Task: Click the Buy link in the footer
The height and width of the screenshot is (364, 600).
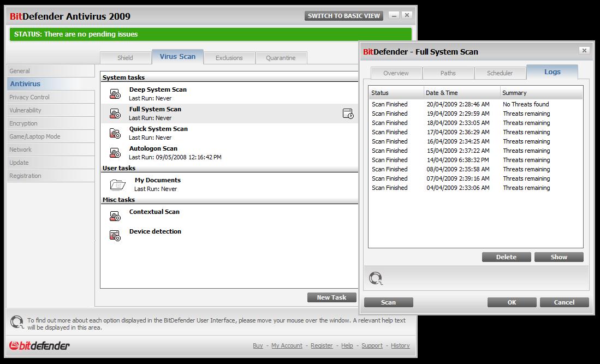Action: (x=258, y=345)
